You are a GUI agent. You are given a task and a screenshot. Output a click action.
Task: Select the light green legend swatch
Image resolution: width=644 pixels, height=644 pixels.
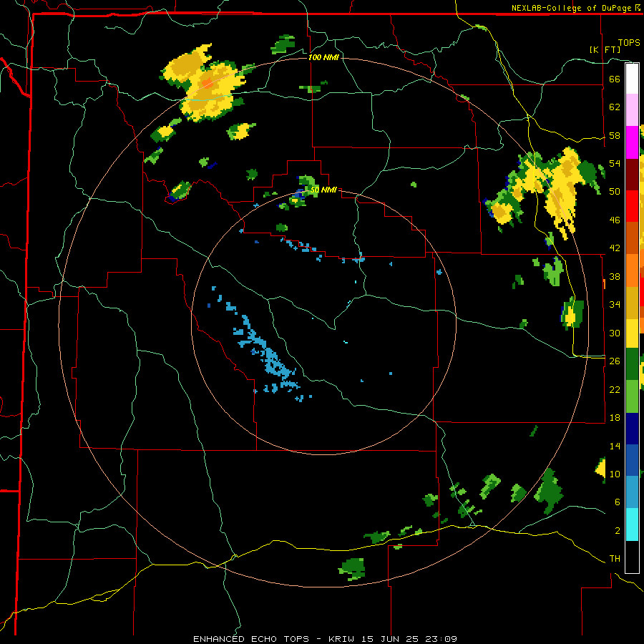pyautogui.click(x=632, y=396)
